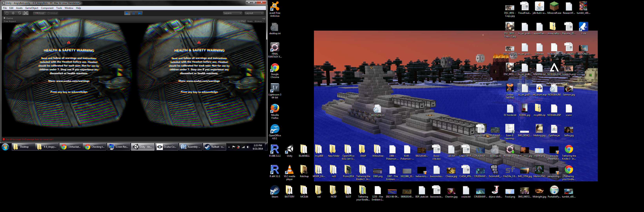The image size is (644, 212).
Task: Click the Step frame button
Action: (140, 13)
